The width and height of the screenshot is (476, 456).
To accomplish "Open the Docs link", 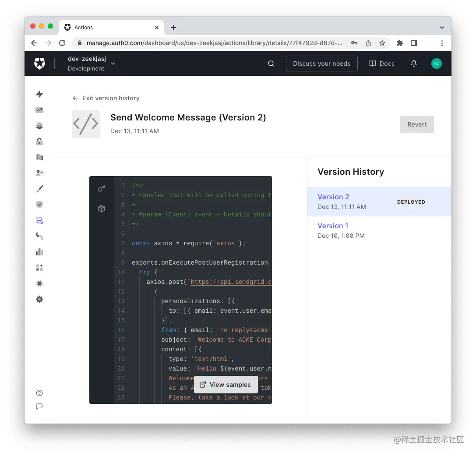I will (x=381, y=64).
